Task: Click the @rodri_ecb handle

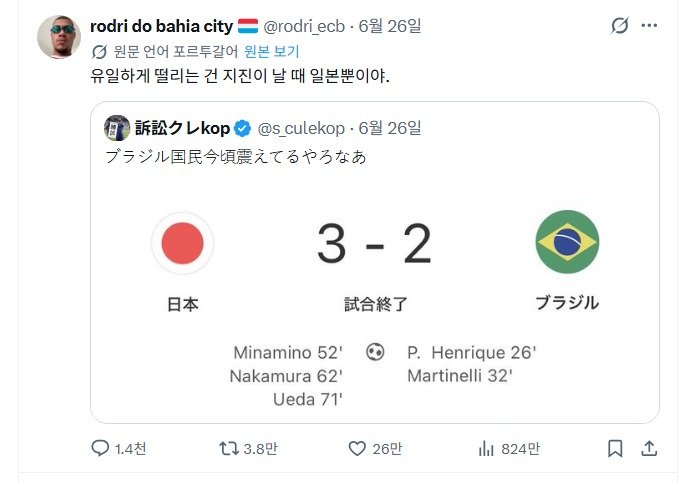Action: 304,26
